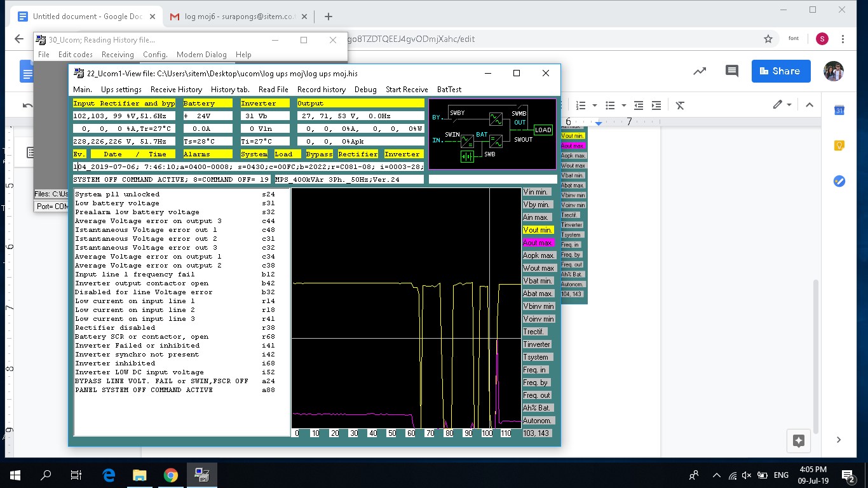Click Start Receive in menu bar

coord(407,90)
